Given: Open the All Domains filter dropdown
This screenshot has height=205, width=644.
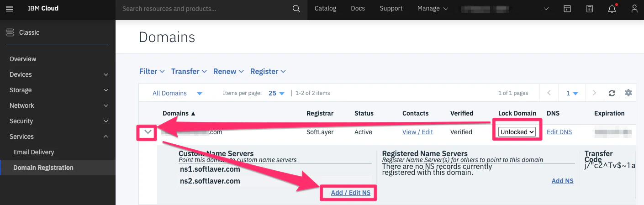Looking at the screenshot, I should coord(177,93).
